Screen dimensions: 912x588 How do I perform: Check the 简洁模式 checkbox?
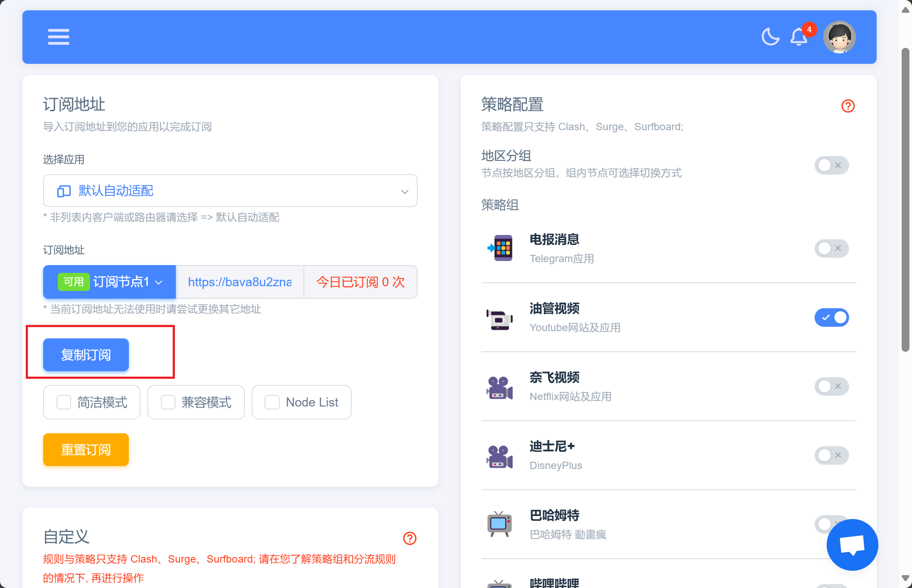pos(64,402)
